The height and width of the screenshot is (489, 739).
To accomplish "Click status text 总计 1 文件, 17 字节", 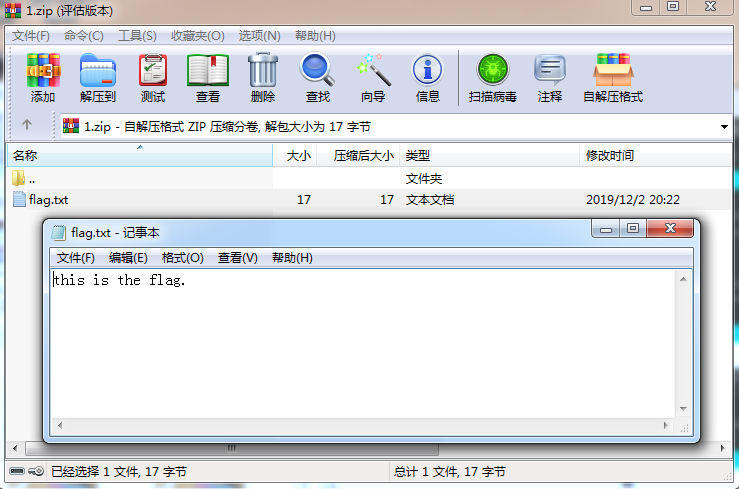I will point(450,472).
